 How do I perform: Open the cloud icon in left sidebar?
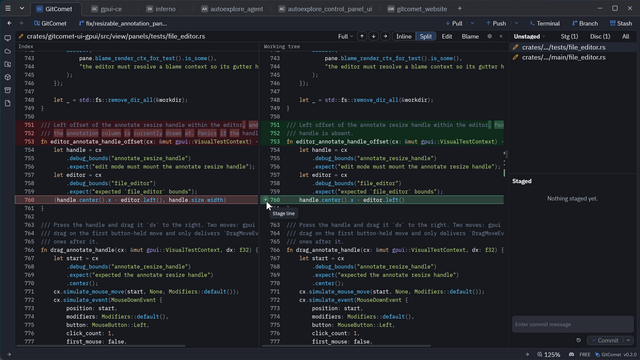[x=8, y=51]
